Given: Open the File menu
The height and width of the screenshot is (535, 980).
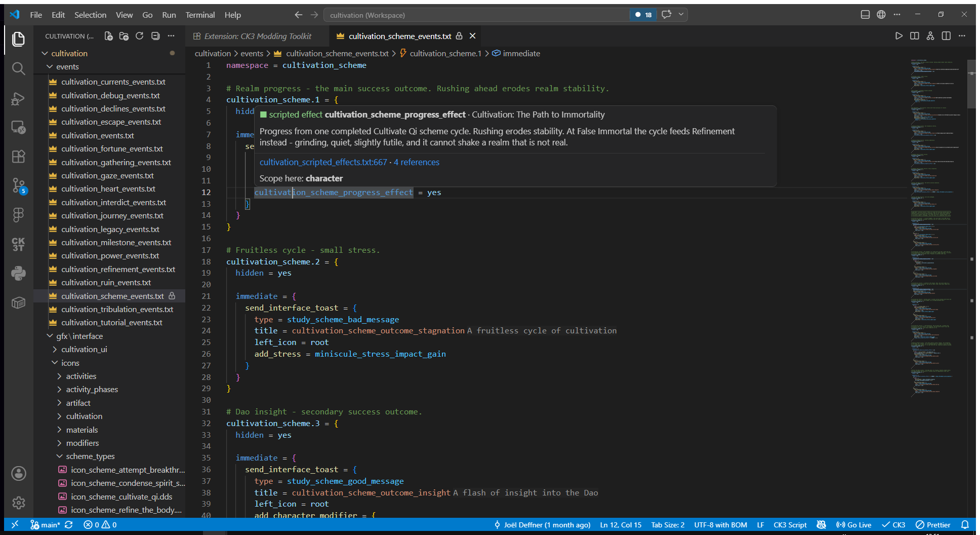Looking at the screenshot, I should point(36,15).
